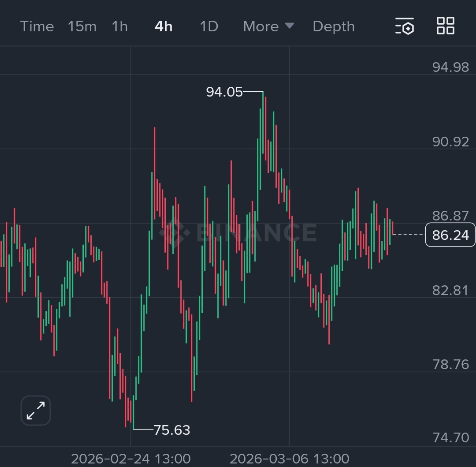Click the 75.63 low price marker

172,430
